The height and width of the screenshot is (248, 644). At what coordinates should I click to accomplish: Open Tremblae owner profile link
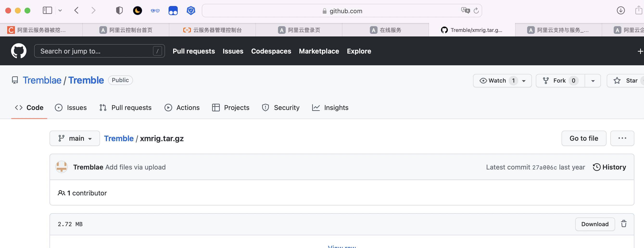coord(42,80)
